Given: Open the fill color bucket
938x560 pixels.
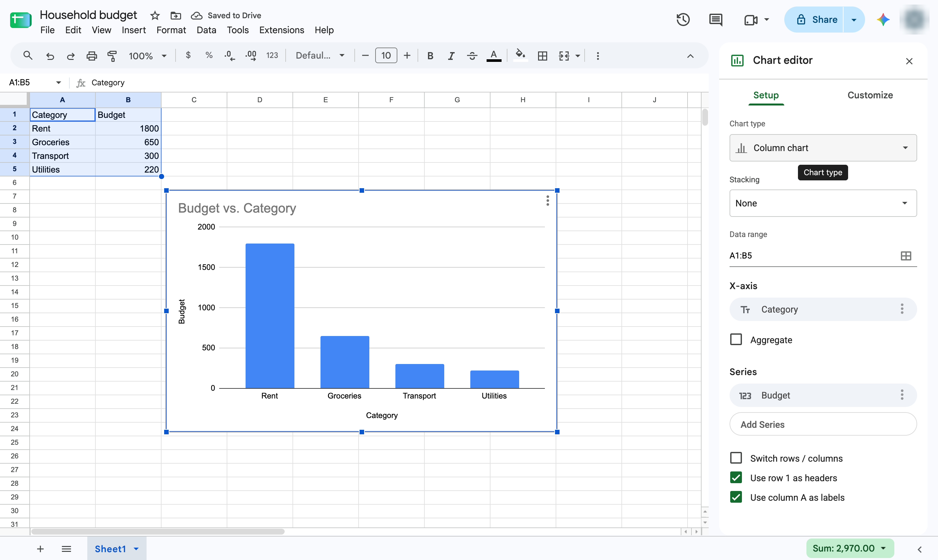Looking at the screenshot, I should click(520, 56).
